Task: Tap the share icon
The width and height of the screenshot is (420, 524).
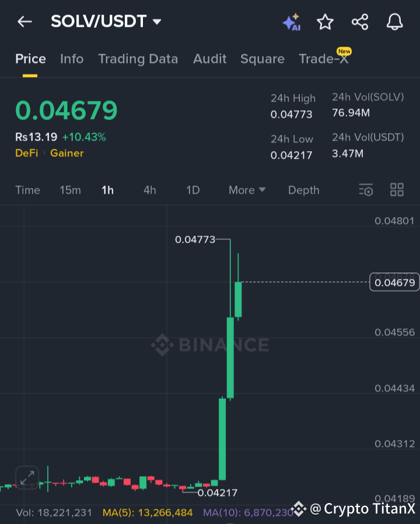Action: [x=360, y=22]
